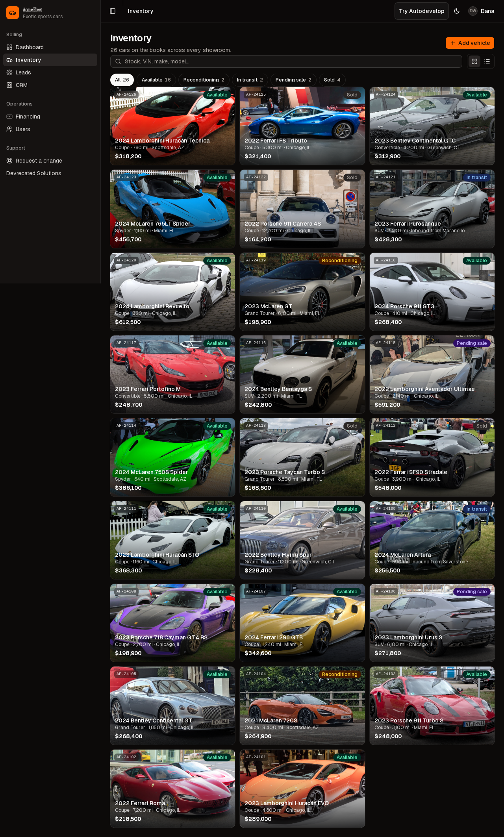Open the Porsche 718 Cayman GT4 RS card

[172, 623]
